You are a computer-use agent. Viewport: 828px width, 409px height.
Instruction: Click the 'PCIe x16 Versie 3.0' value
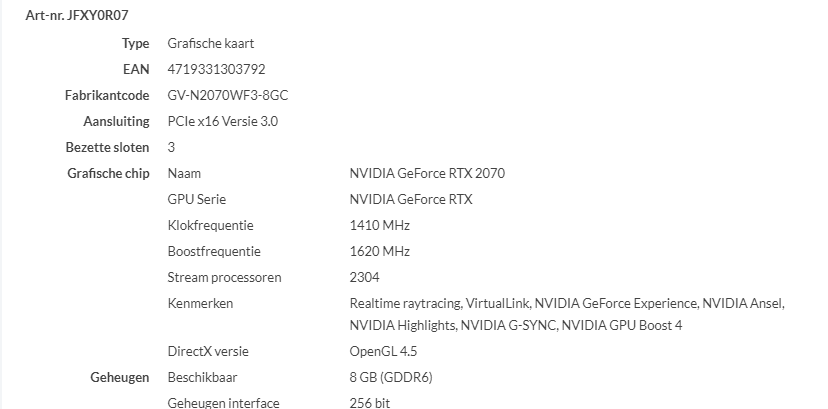pyautogui.click(x=223, y=121)
